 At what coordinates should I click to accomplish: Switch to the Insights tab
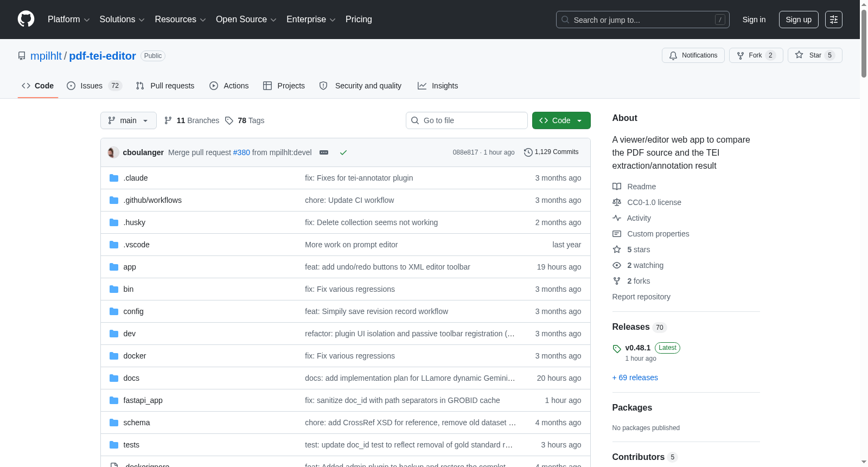[438, 86]
